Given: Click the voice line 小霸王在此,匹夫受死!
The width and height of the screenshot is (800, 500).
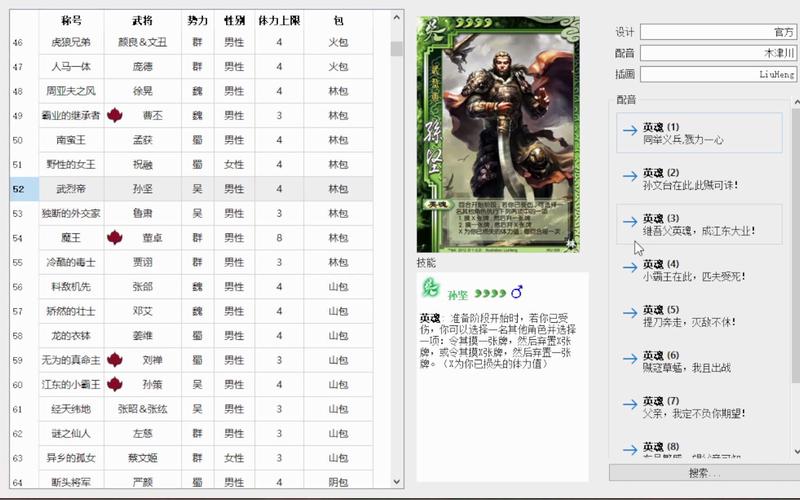Looking at the screenshot, I should (694, 277).
